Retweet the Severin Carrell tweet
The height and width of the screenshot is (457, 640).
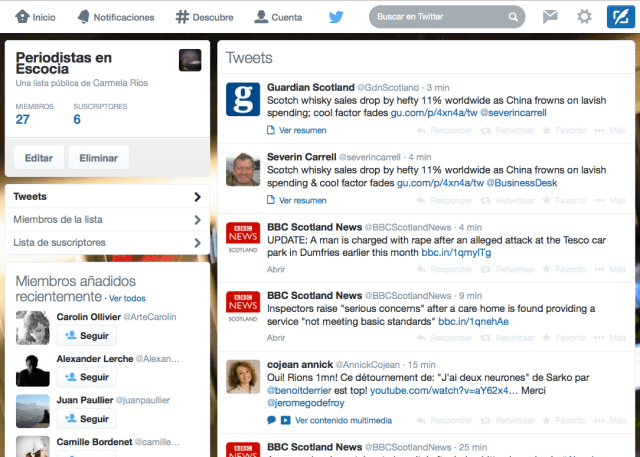pyautogui.click(x=510, y=200)
